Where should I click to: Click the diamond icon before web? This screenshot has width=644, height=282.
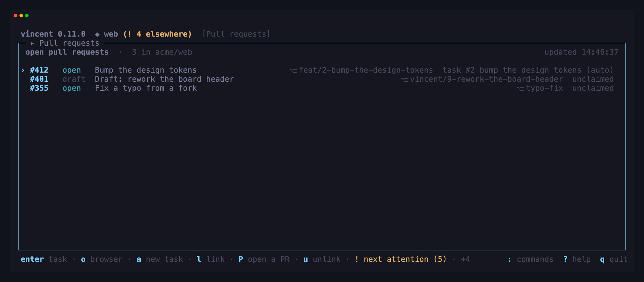click(97, 34)
